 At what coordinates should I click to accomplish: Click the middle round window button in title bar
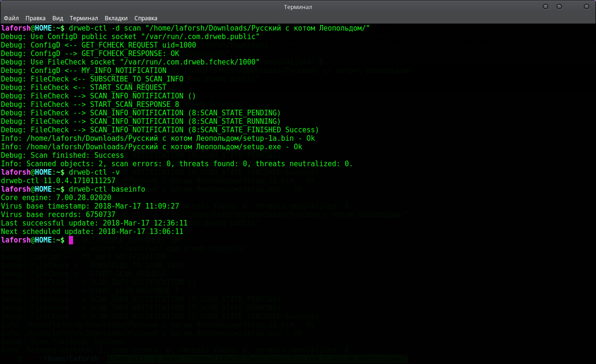559,7
